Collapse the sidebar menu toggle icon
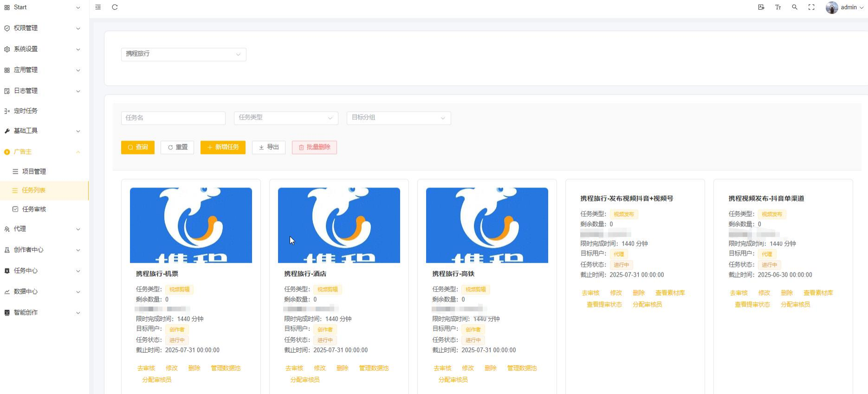 [x=98, y=7]
